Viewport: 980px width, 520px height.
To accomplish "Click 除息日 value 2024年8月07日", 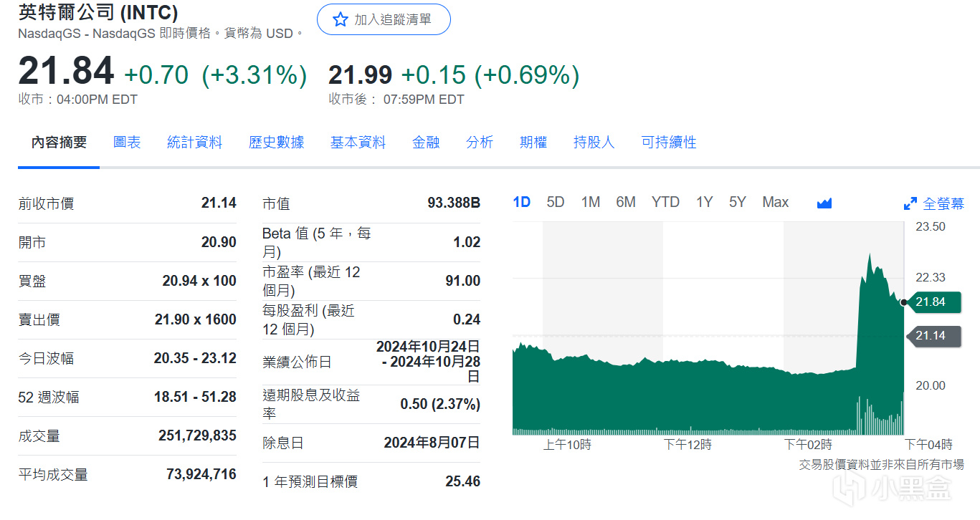I will (432, 443).
